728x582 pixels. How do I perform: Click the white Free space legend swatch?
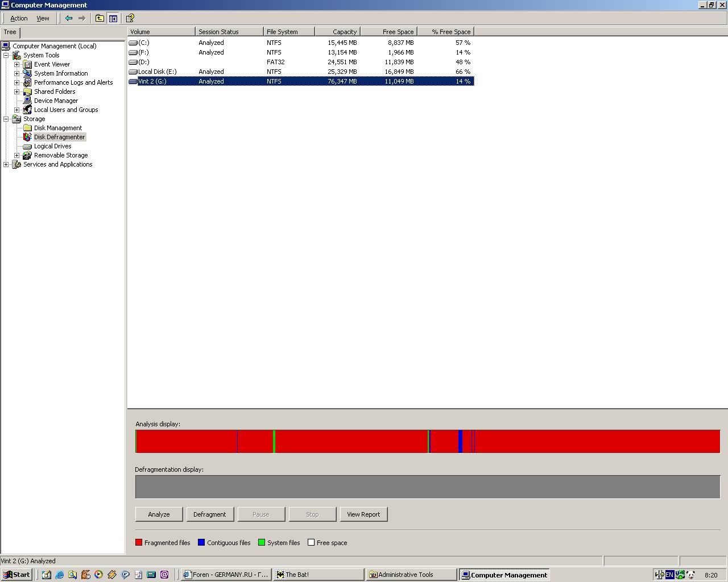click(x=311, y=542)
